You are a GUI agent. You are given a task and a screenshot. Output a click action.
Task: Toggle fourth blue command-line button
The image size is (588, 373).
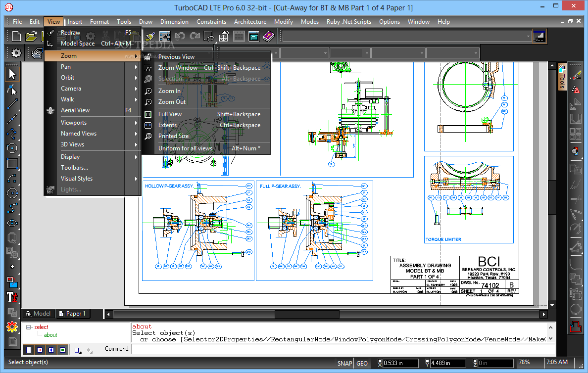pos(62,350)
